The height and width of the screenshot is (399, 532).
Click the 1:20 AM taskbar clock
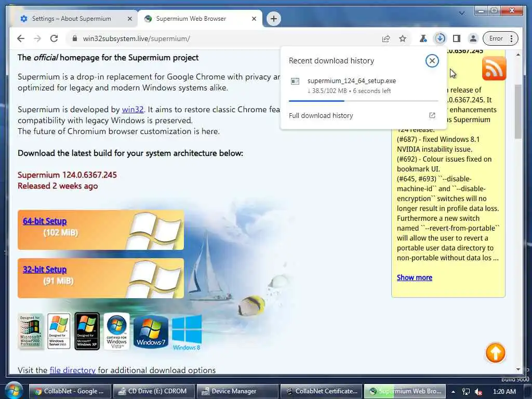(504, 391)
